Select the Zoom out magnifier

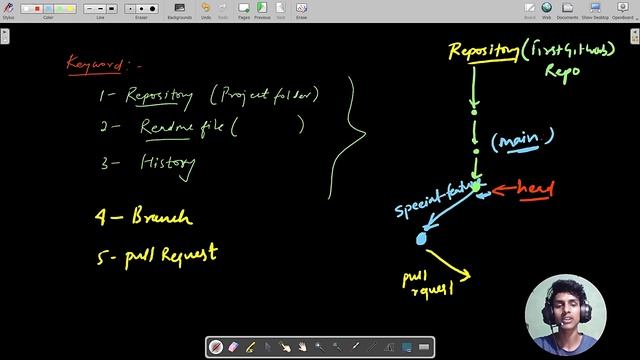pos(337,347)
